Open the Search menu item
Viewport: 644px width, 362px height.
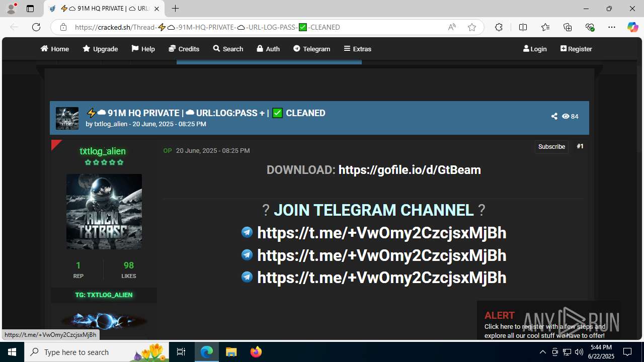[x=228, y=49]
